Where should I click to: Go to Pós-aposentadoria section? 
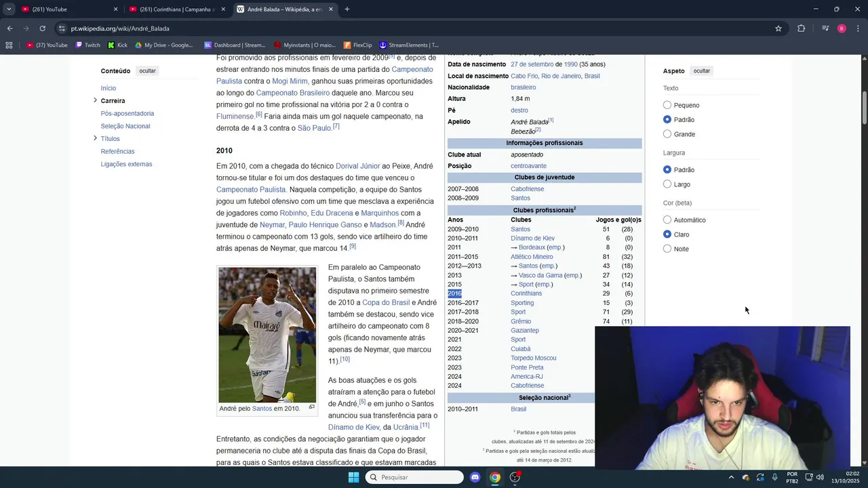(x=127, y=113)
